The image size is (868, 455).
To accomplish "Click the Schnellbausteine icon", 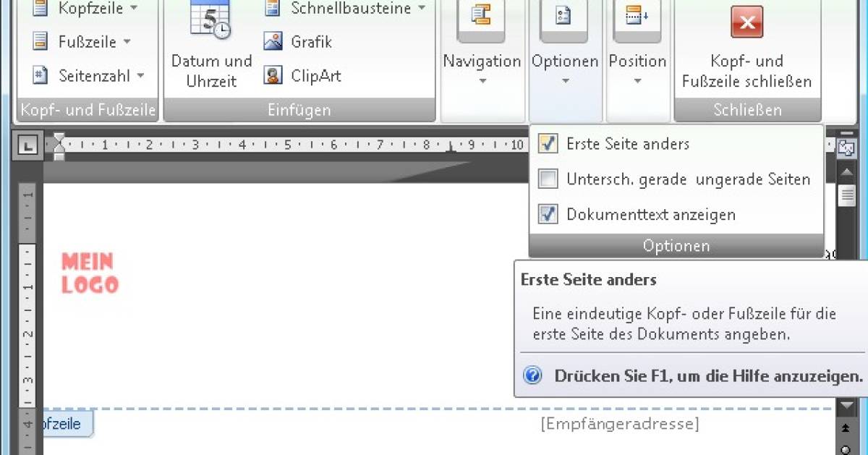I will (273, 9).
